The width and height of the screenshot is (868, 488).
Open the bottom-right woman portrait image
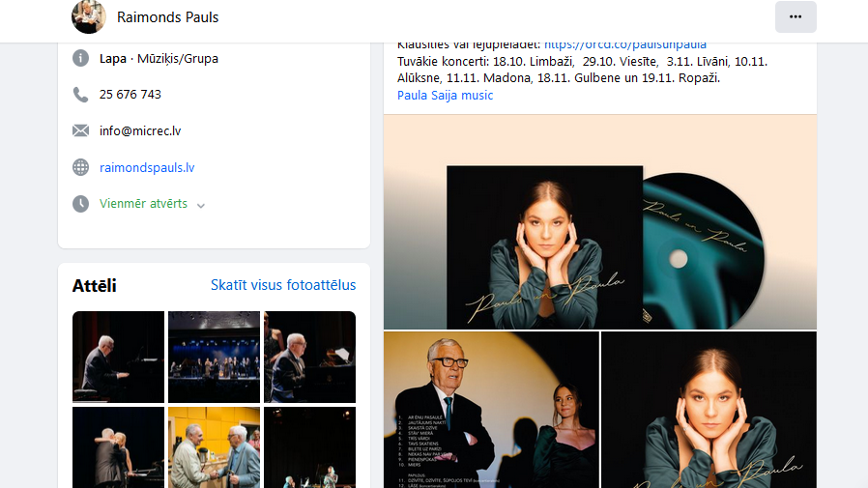(x=709, y=410)
